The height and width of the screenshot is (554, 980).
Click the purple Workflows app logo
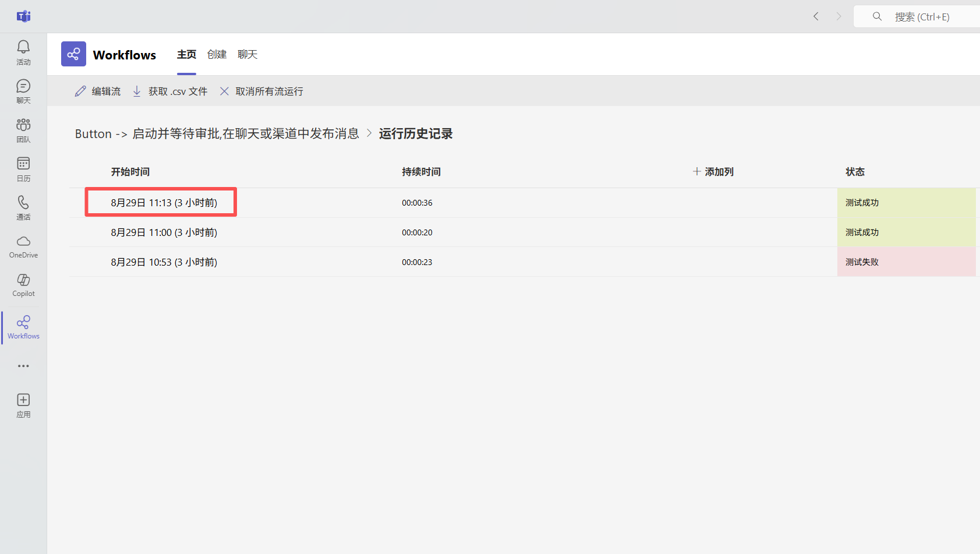pos(73,54)
